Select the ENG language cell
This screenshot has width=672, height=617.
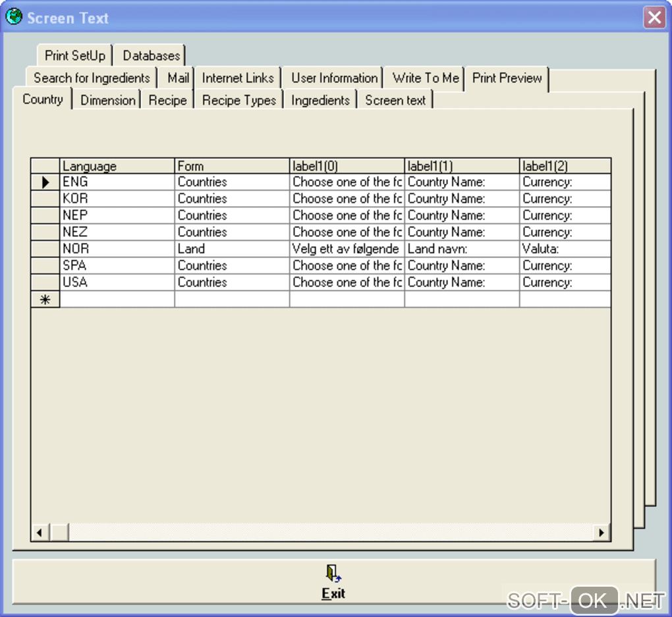coord(117,182)
